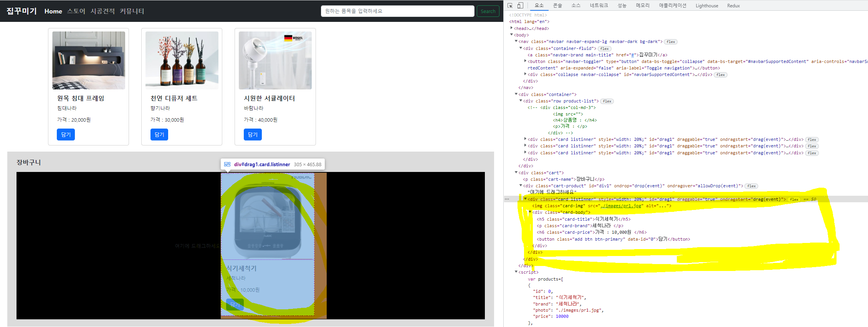Toggle the flex badge on the selected $0 row
The height and width of the screenshot is (327, 868).
point(794,200)
